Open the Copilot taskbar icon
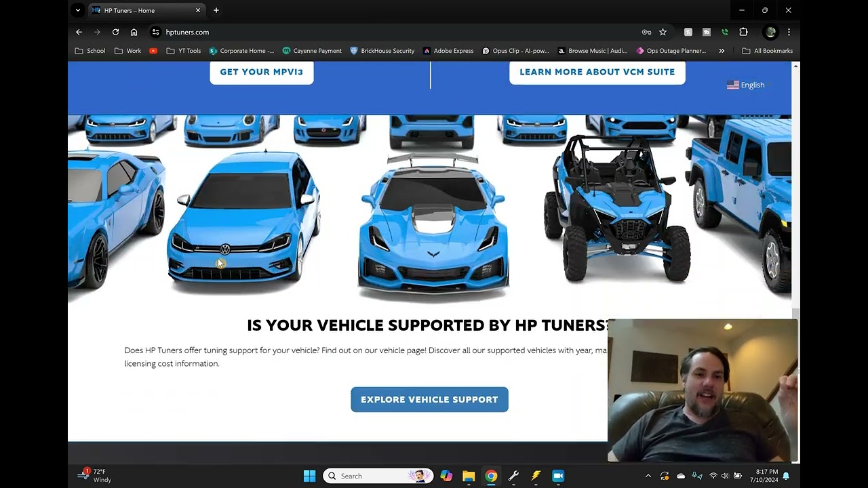Screen dimensions: 868x488 446,476
